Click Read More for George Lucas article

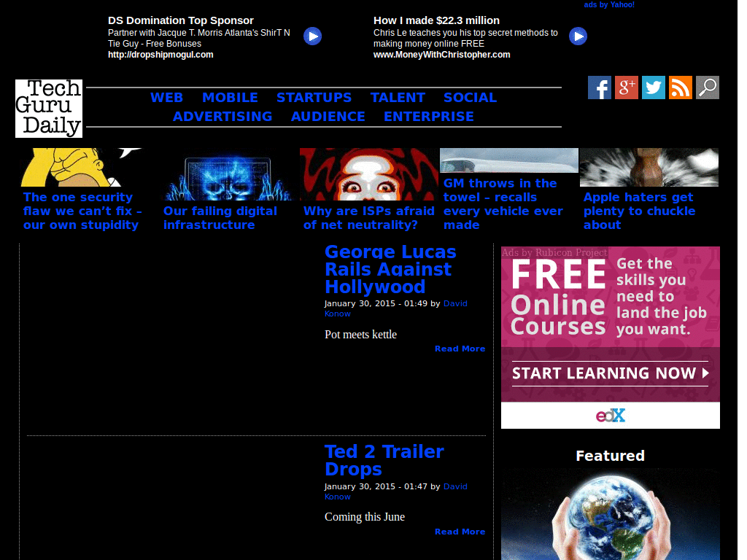pyautogui.click(x=460, y=349)
